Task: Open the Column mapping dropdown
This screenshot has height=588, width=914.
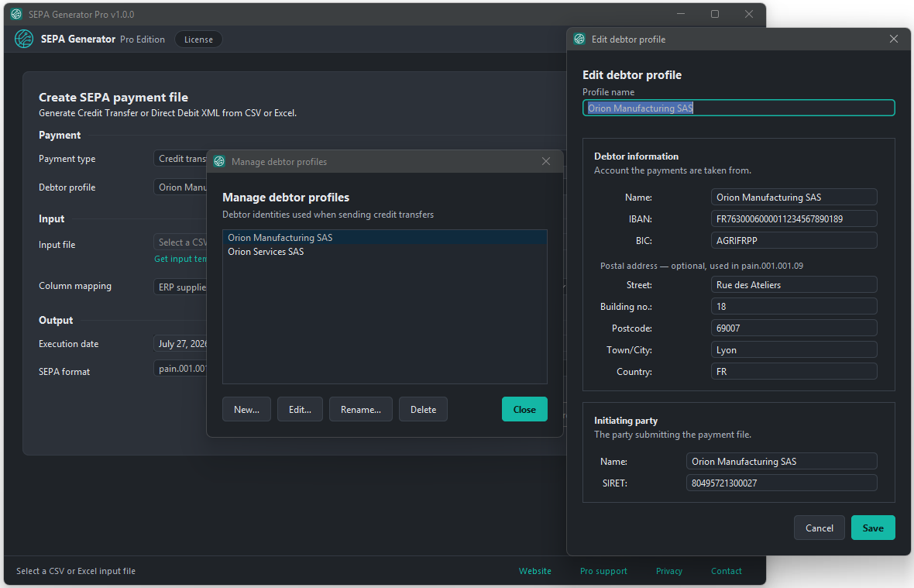Action: [x=180, y=287]
